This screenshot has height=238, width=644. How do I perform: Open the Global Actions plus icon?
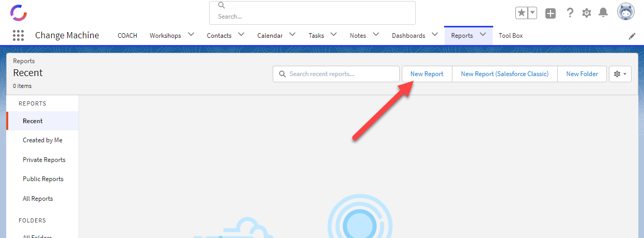pos(551,13)
